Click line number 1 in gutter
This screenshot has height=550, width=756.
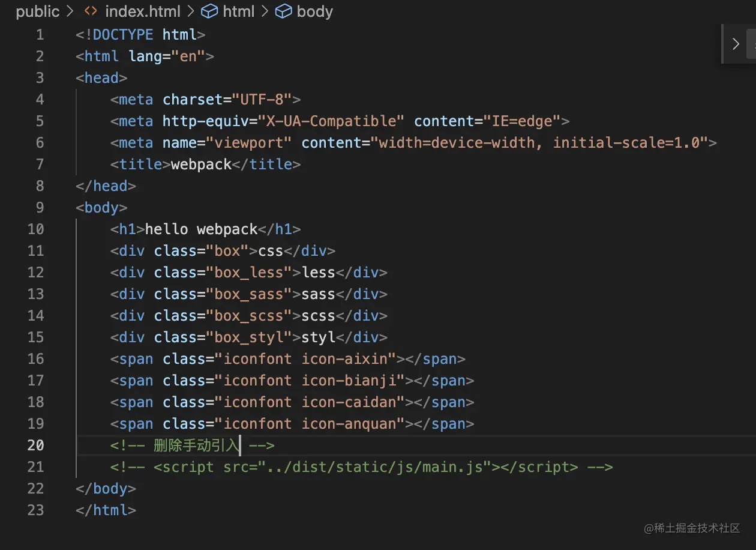point(40,35)
